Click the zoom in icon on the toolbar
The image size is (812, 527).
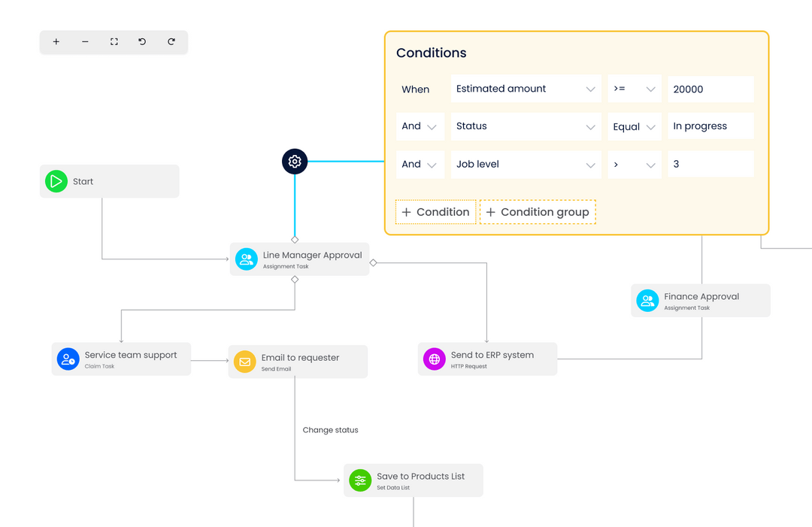[56, 42]
